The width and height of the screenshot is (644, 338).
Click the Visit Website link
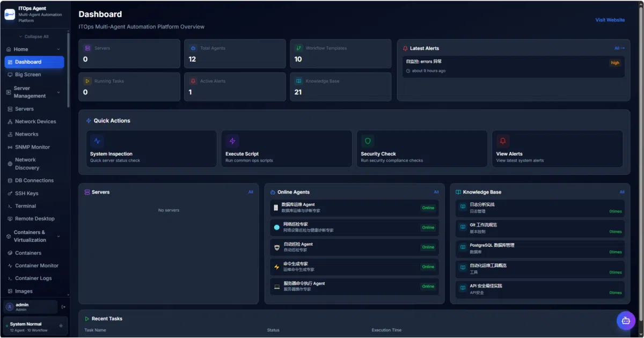[610, 20]
